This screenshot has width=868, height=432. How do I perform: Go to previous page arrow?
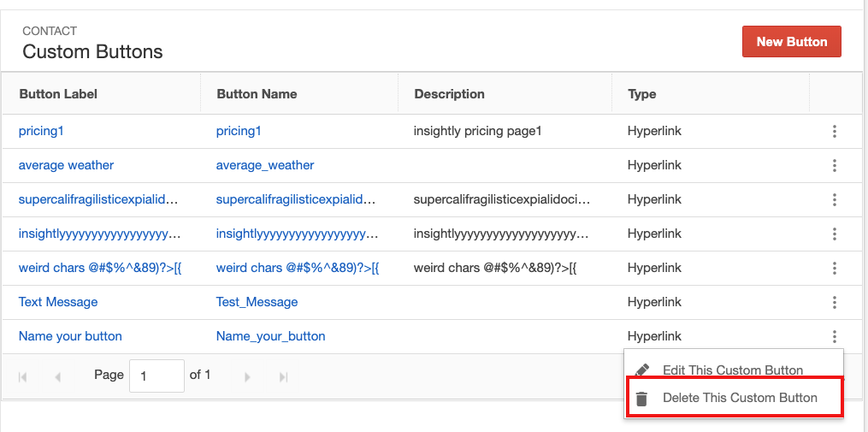[x=57, y=377]
